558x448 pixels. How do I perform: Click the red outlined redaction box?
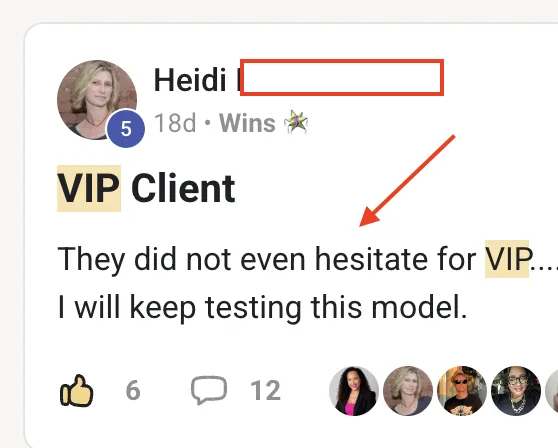coord(342,78)
